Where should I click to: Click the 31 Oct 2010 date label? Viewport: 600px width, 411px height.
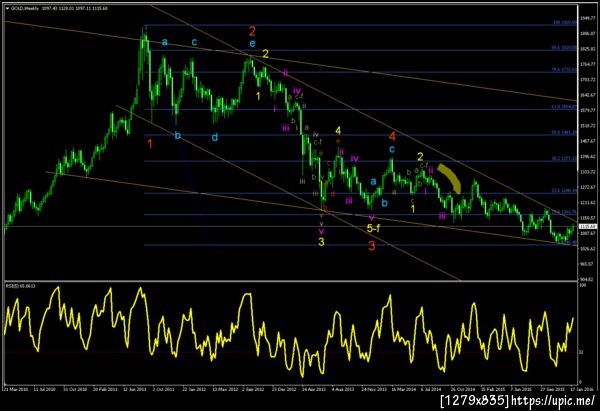click(75, 388)
